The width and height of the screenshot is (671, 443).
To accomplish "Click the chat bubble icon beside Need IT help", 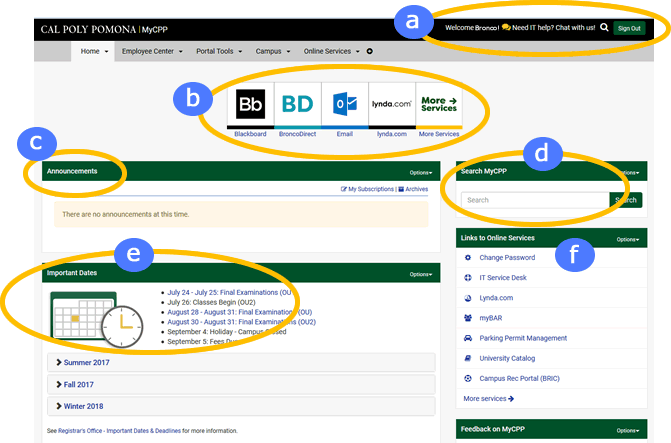I will [506, 27].
